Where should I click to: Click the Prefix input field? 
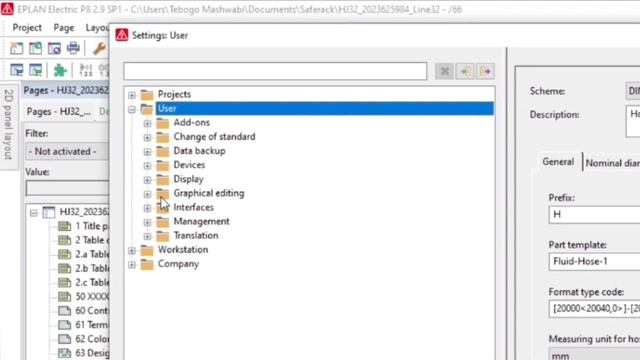(594, 214)
